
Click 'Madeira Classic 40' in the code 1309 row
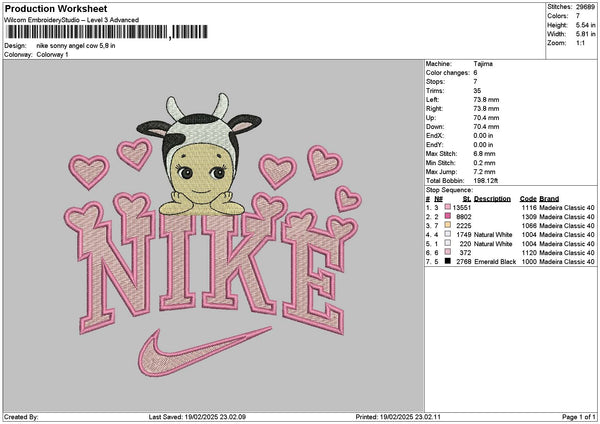tap(567, 217)
